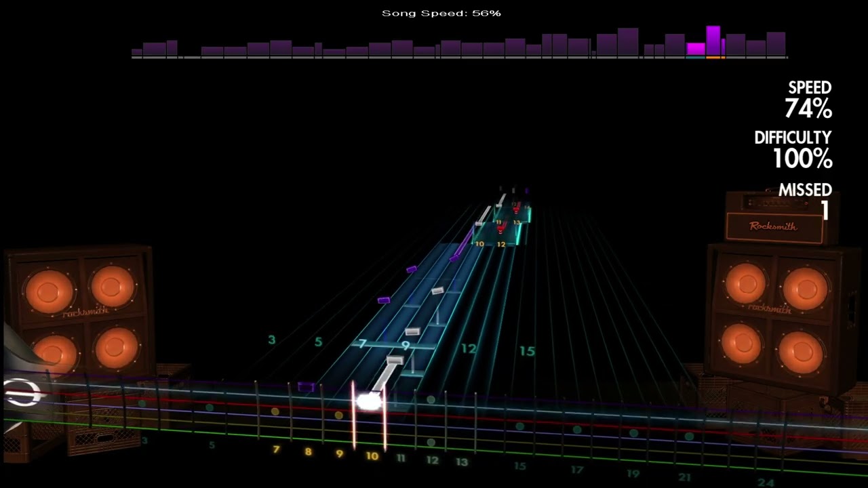Select the first section bar of the song timeline
The height and width of the screenshot is (488, 868).
tap(137, 52)
